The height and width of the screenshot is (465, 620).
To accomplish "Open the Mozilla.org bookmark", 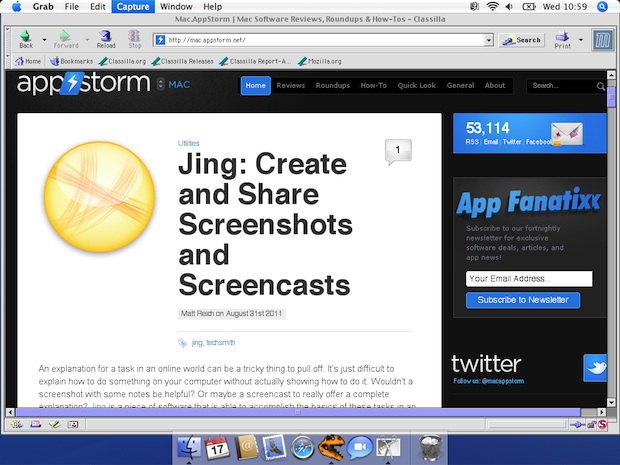I will (x=319, y=61).
